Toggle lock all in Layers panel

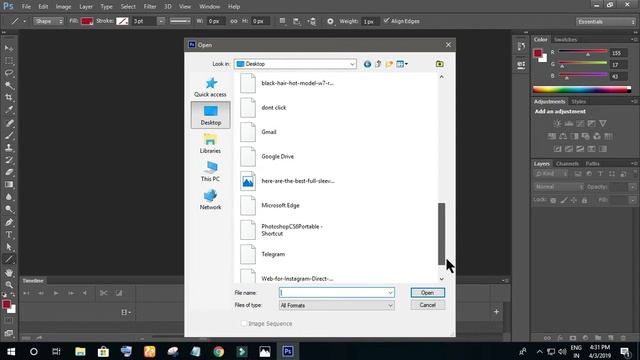(584, 200)
